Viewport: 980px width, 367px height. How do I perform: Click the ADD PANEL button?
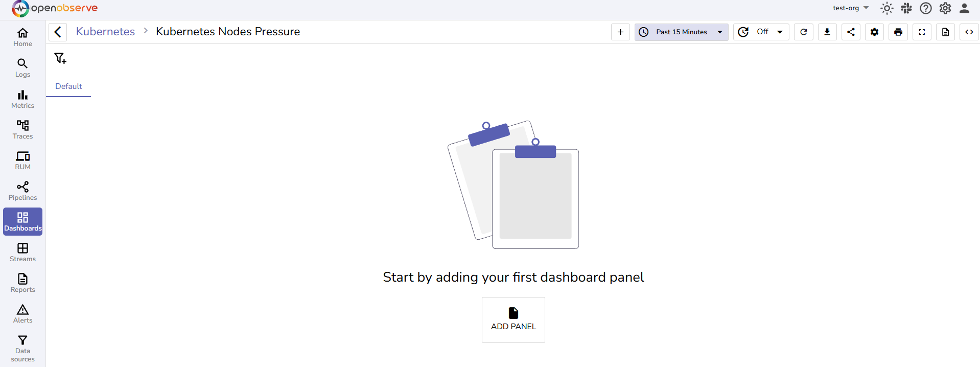[513, 319]
